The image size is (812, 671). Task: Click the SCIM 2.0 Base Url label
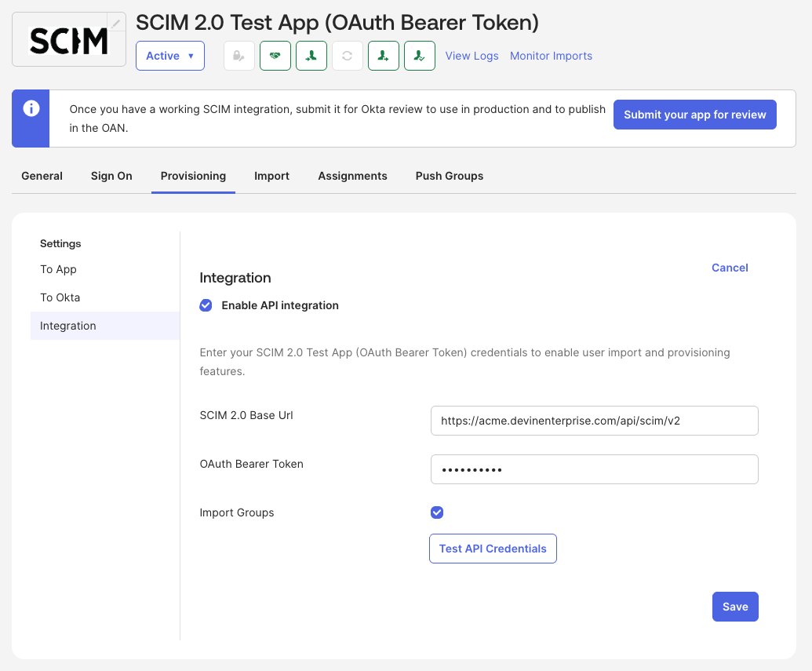[246, 415]
